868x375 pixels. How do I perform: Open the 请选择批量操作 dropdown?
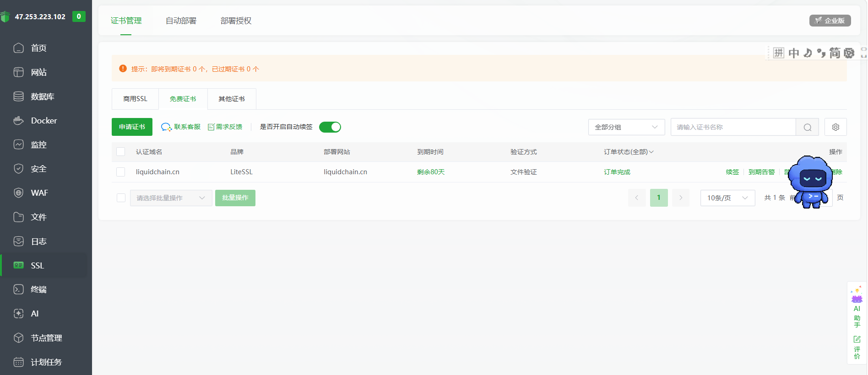coord(171,198)
